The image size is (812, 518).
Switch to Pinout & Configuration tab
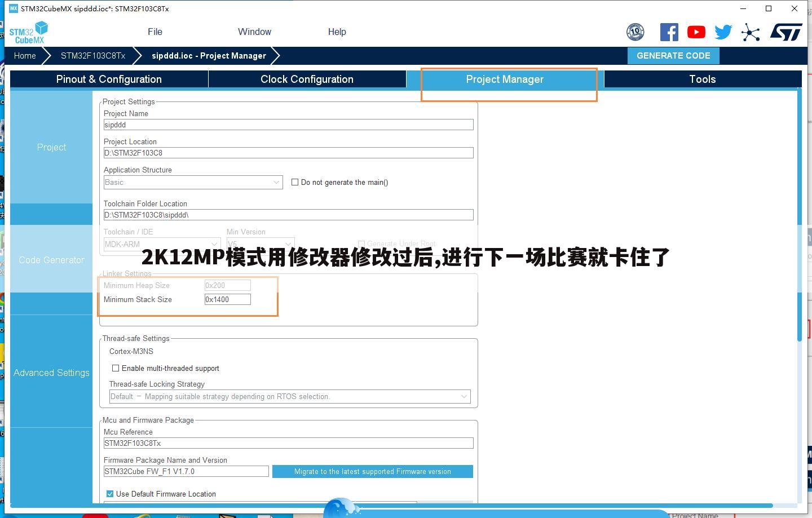pyautogui.click(x=109, y=79)
